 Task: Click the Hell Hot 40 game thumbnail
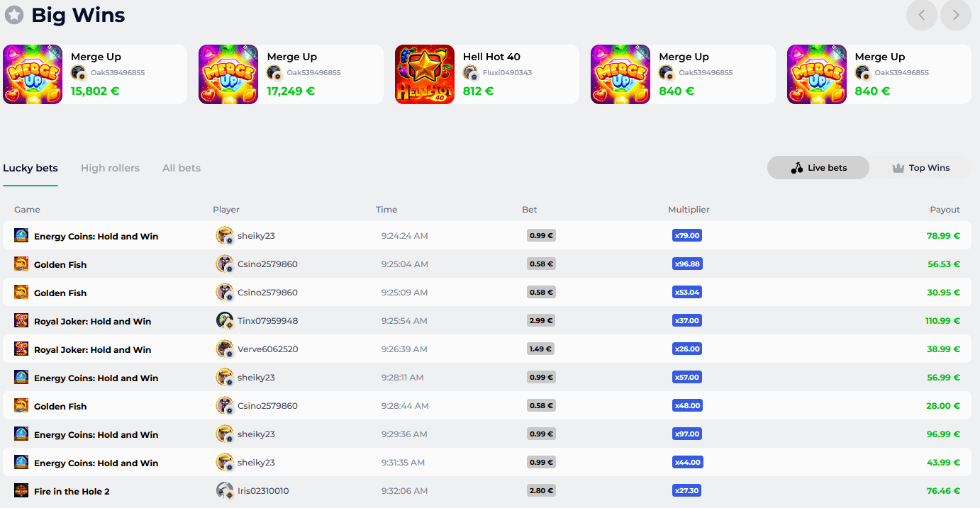click(x=424, y=74)
